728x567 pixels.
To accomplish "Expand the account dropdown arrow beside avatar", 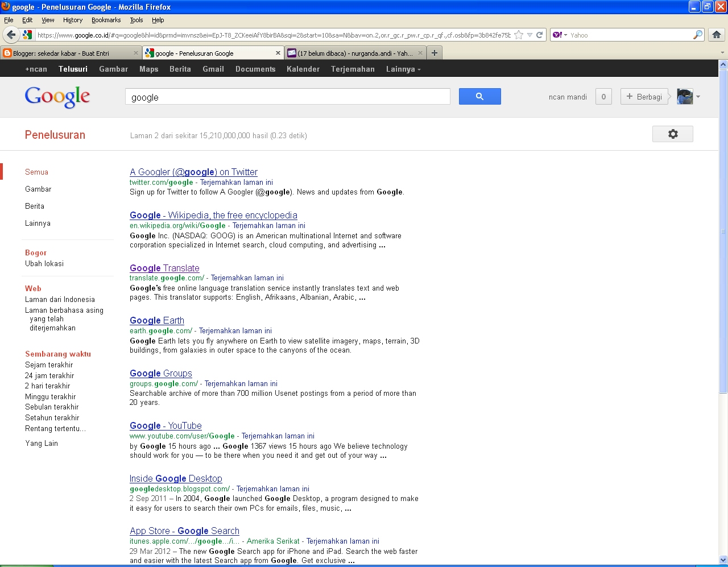I will 698,97.
